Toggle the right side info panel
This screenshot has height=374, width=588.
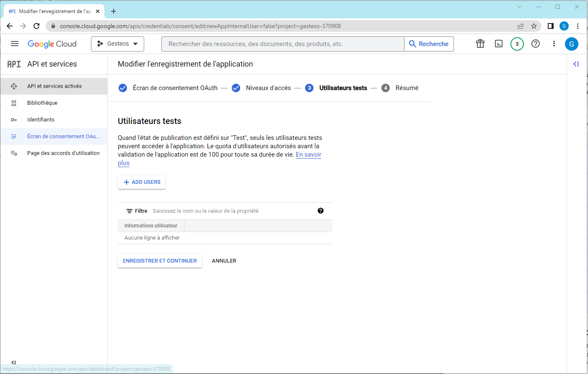coord(576,64)
